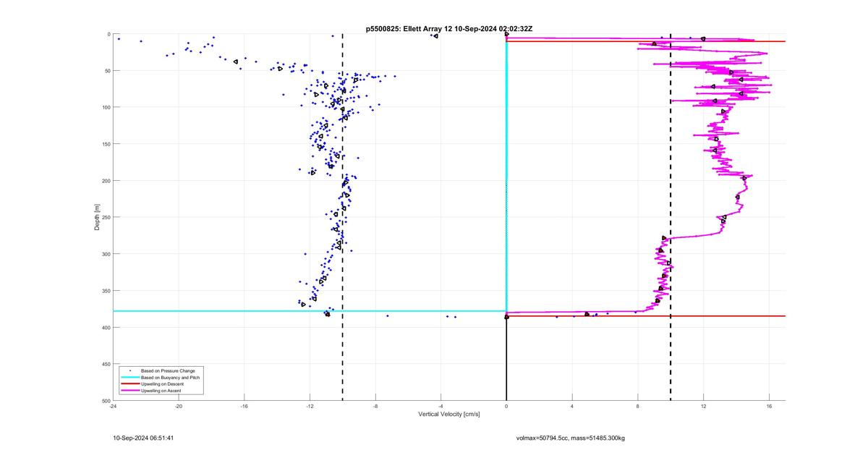Select legend entry 'Based on Pressure Change'
Screen dimensions: 868x450
pos(168,370)
